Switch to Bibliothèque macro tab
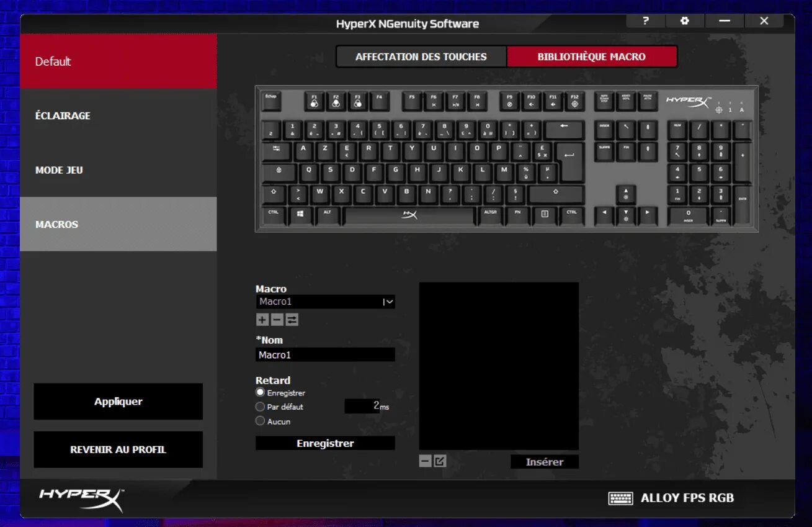The height and width of the screenshot is (527, 812). (x=592, y=56)
